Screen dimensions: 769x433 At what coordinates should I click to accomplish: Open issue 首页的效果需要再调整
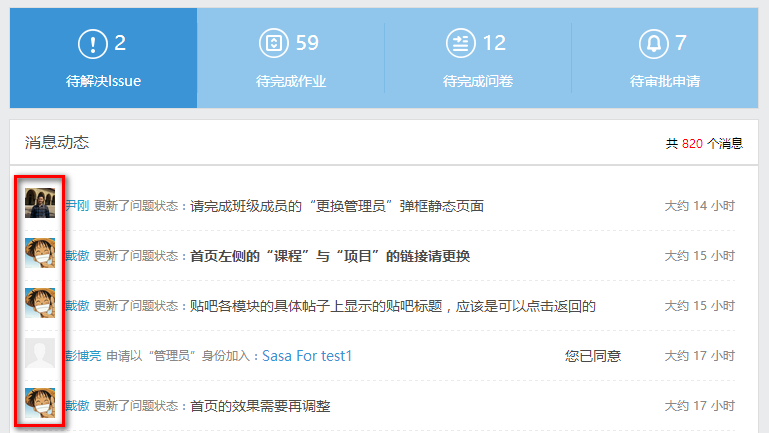(260, 406)
